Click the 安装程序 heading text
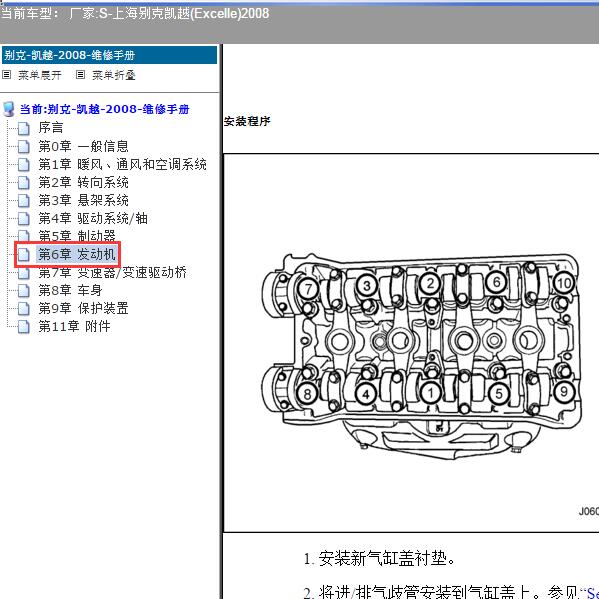This screenshot has width=599, height=599. point(247,121)
